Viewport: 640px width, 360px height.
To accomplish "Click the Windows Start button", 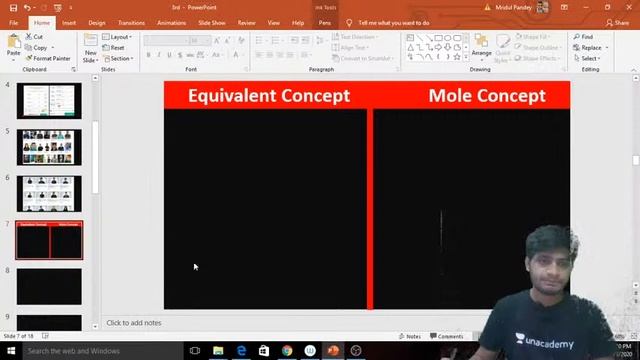I will pos(11,351).
